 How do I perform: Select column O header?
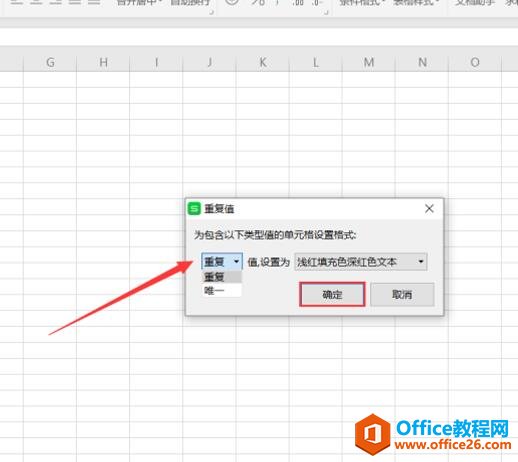click(475, 62)
